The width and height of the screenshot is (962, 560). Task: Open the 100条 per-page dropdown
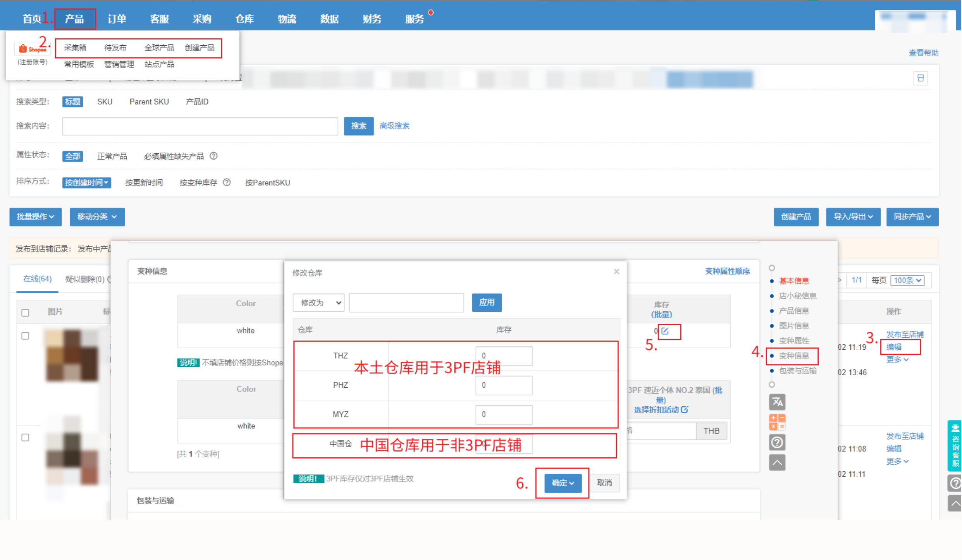(907, 280)
